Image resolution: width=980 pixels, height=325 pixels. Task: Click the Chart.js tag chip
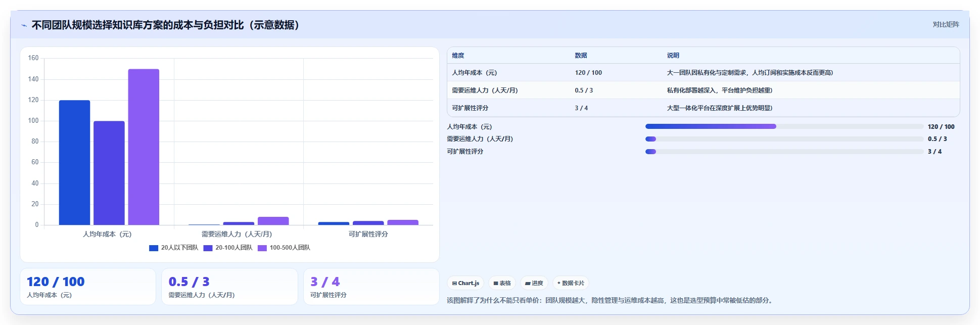[x=465, y=283]
